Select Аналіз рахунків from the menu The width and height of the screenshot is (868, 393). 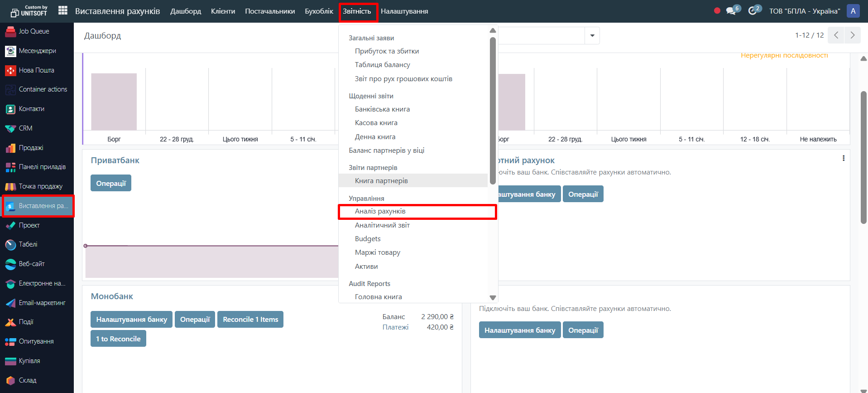pos(380,211)
